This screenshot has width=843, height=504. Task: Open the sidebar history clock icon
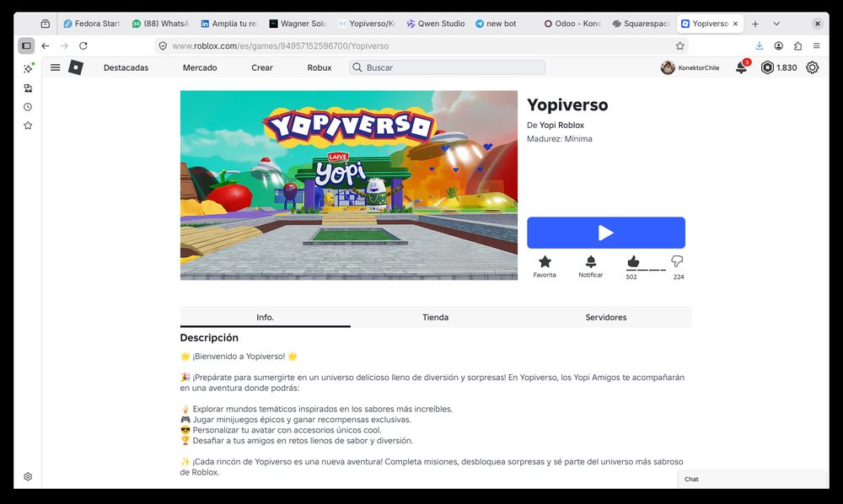tap(28, 107)
